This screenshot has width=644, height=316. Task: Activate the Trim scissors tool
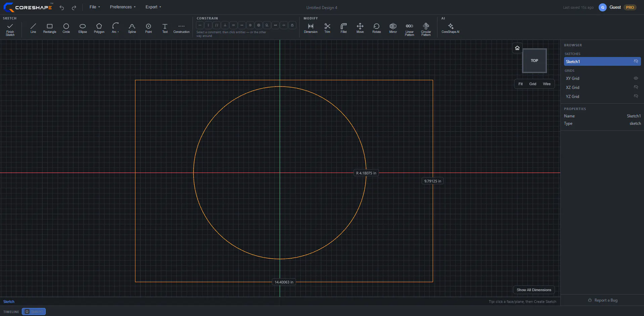327,28
